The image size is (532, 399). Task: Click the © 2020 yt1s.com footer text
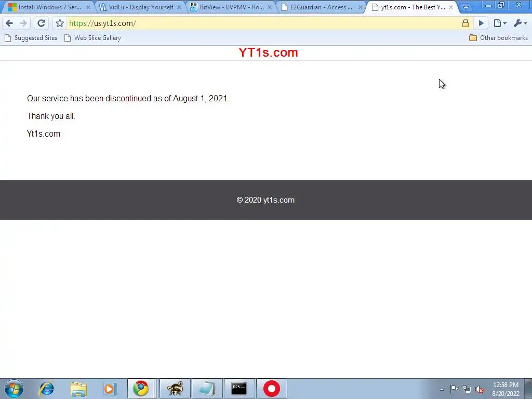click(x=265, y=200)
